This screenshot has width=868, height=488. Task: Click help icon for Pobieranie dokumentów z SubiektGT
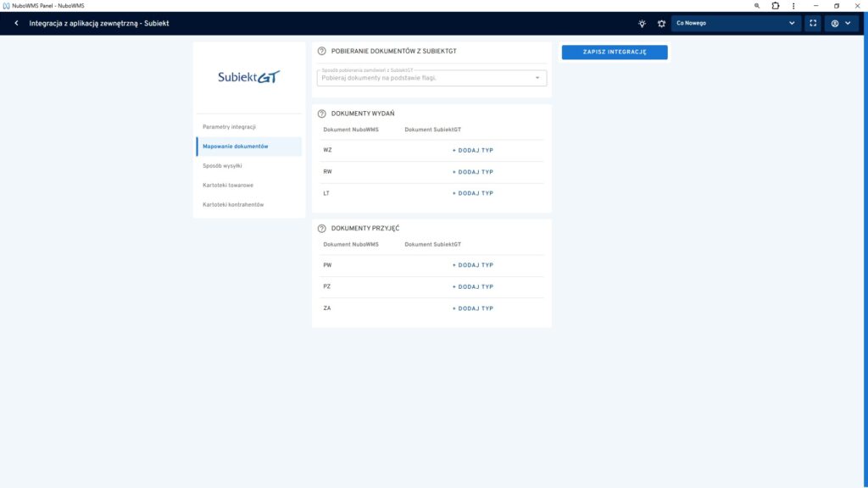click(322, 52)
